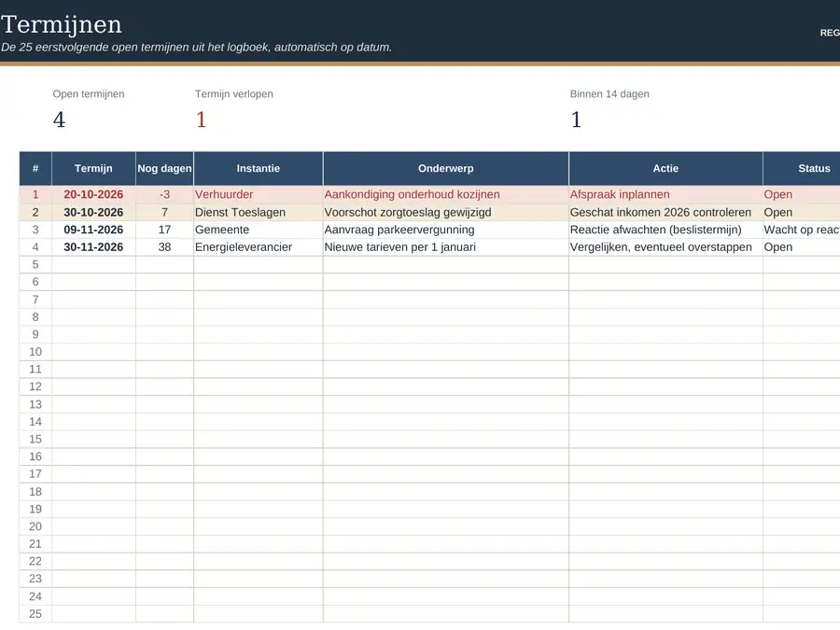This screenshot has height=630, width=840.
Task: Click the 'Binnen 14 dagen' label
Action: (609, 93)
